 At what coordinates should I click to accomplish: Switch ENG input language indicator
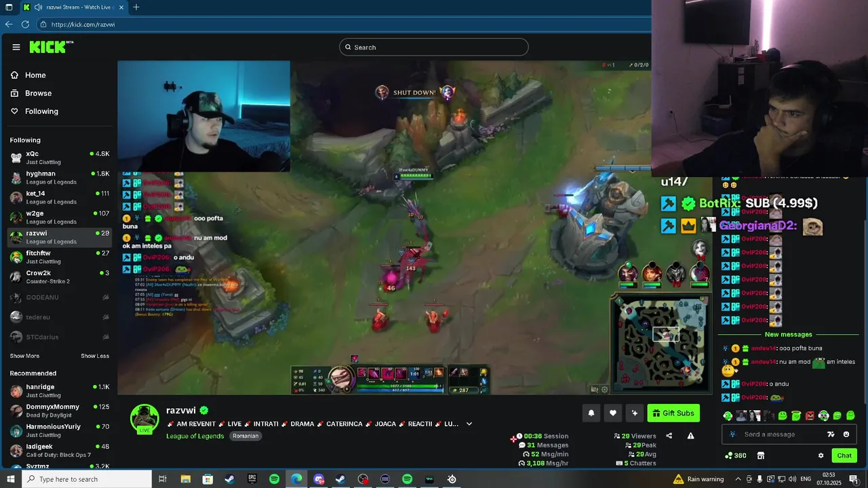806,479
